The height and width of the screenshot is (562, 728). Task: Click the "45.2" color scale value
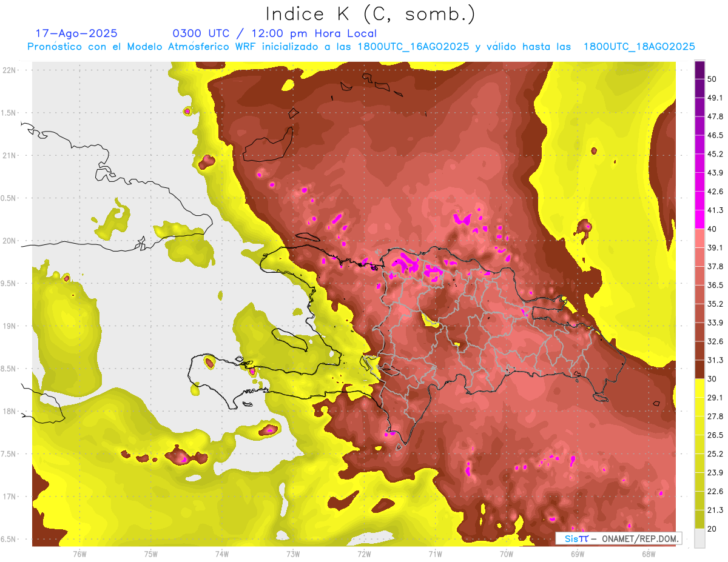point(715,154)
